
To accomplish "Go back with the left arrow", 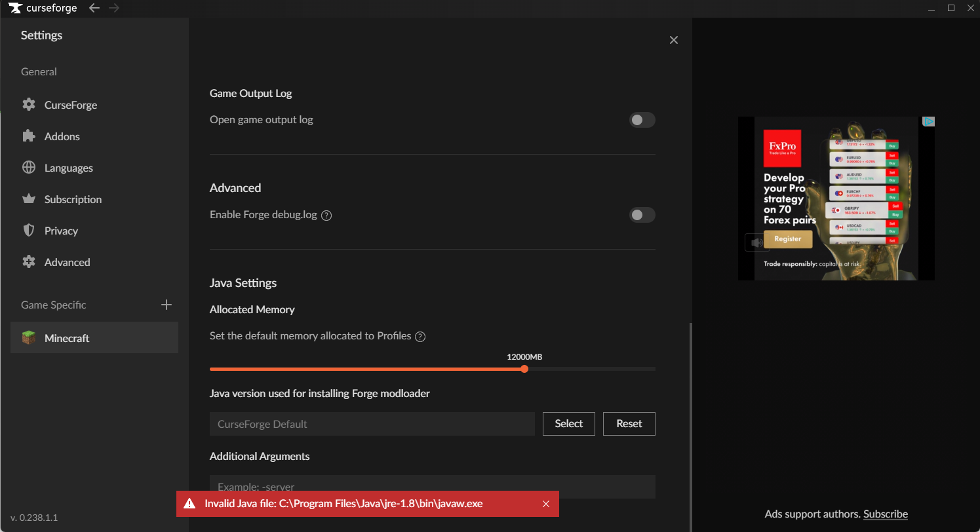I will 94,8.
